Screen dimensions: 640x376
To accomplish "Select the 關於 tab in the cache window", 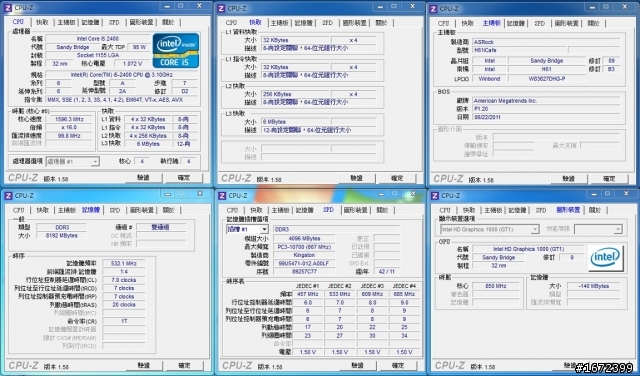I will pos(381,23).
